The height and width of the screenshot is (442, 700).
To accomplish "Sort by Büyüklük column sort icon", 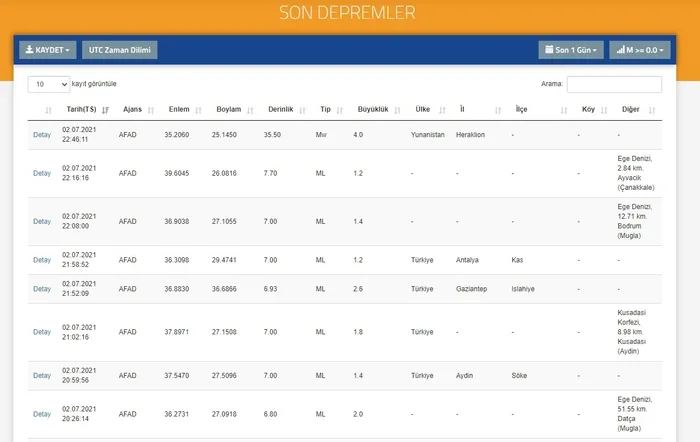I will [x=397, y=110].
